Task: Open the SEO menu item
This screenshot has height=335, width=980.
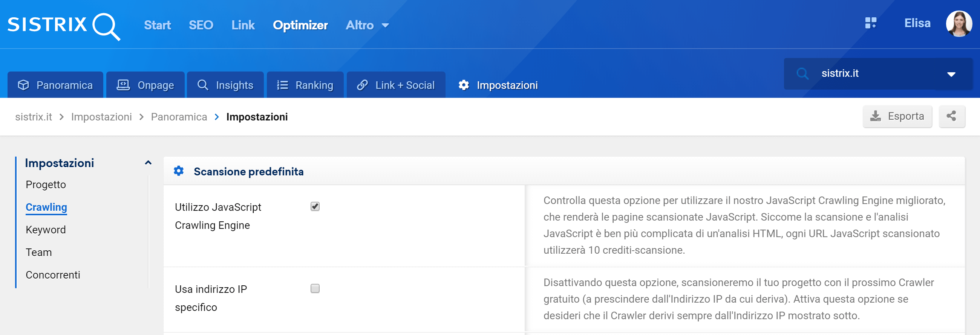Action: click(x=201, y=25)
